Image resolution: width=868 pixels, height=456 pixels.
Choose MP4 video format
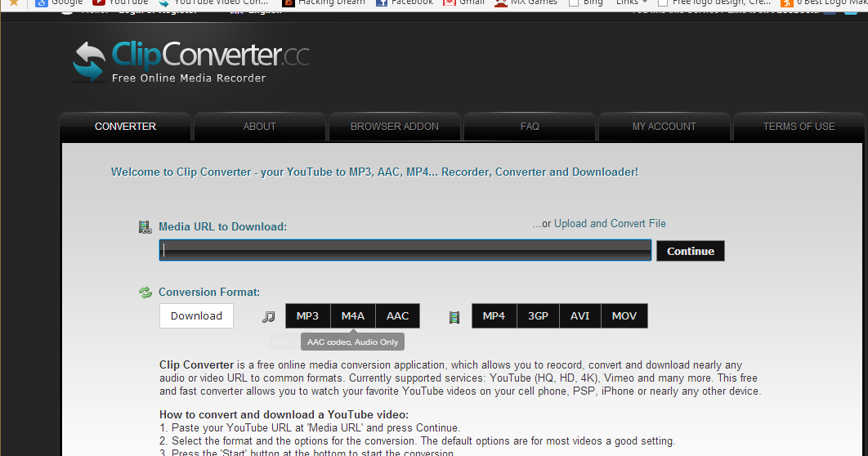[x=494, y=316]
